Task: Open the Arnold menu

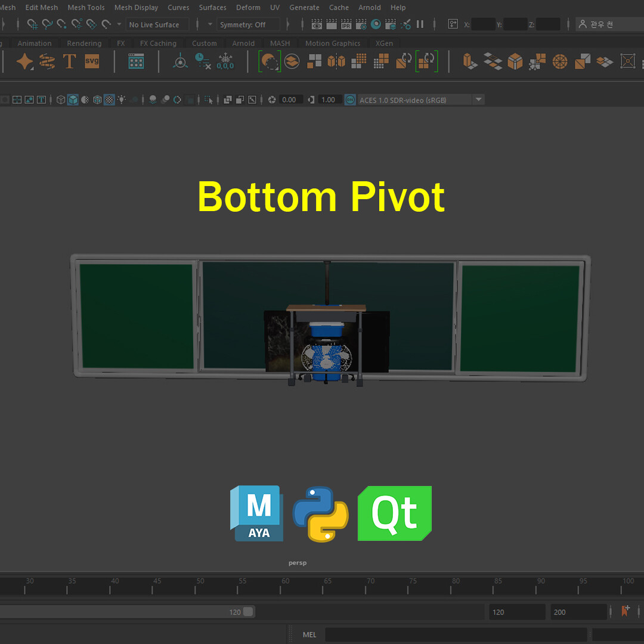Action: point(370,7)
